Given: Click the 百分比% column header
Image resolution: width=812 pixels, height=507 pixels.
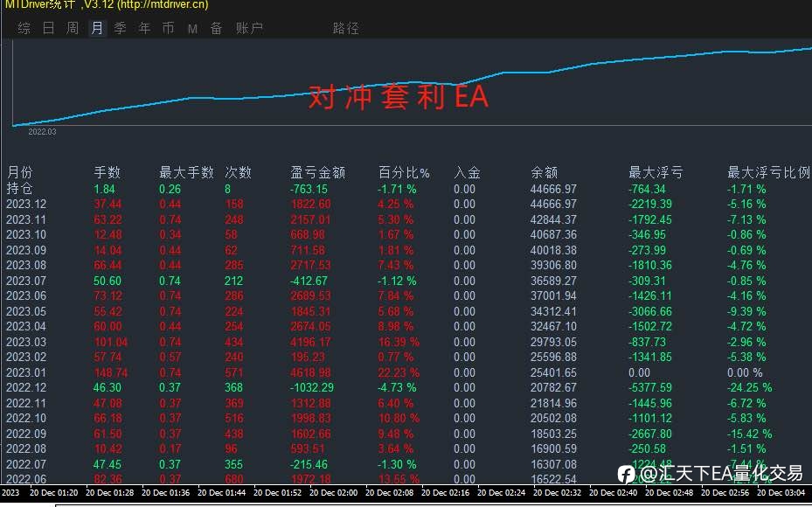Looking at the screenshot, I should point(404,172).
